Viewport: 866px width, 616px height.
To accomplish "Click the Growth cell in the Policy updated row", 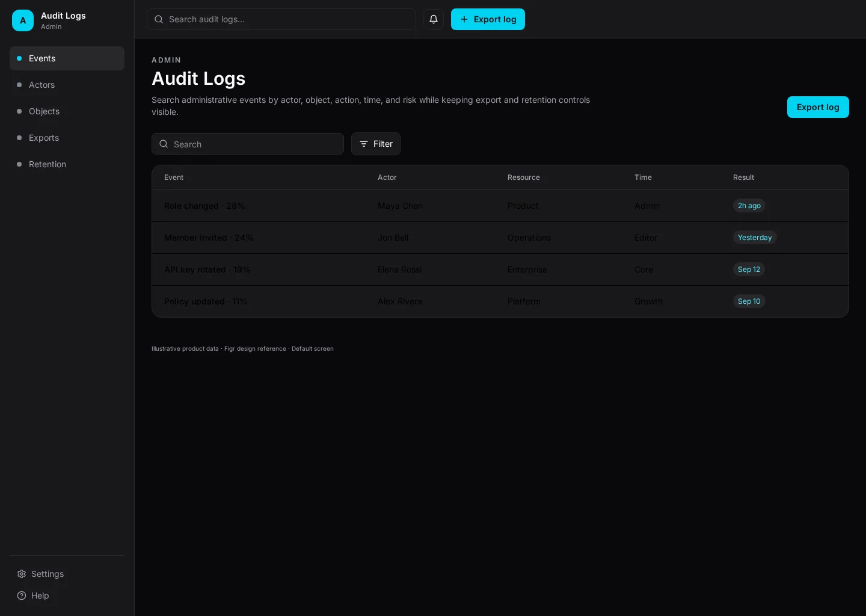I will tap(648, 301).
